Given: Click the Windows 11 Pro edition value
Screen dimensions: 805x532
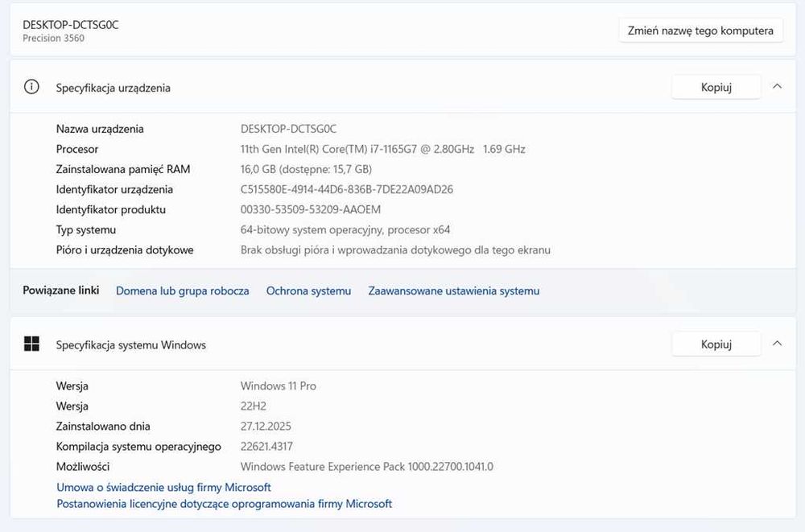Looking at the screenshot, I should click(279, 386).
